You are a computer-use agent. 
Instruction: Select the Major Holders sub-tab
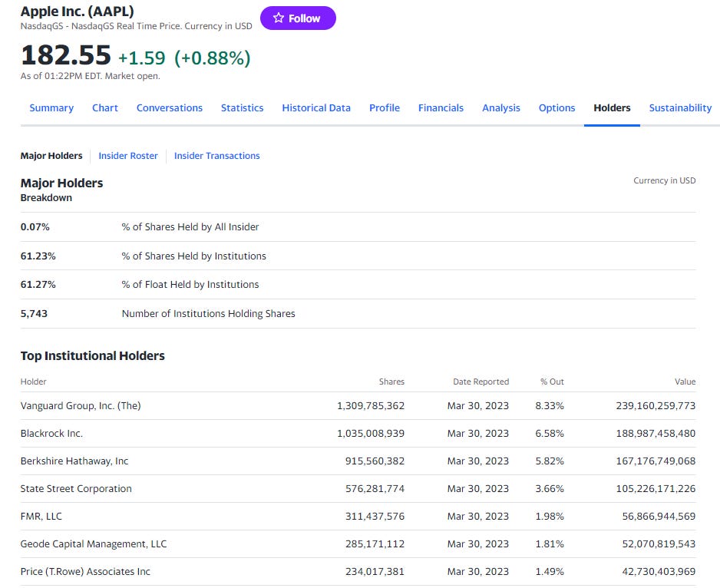(x=51, y=156)
